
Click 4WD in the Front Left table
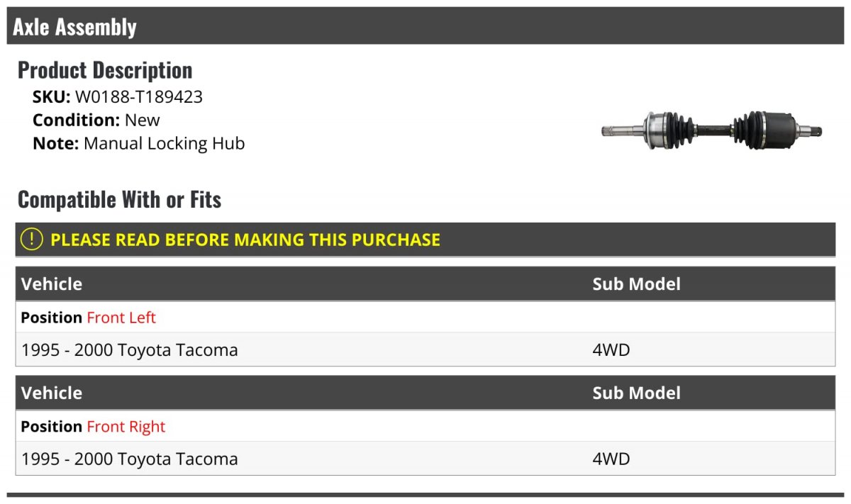coord(611,349)
